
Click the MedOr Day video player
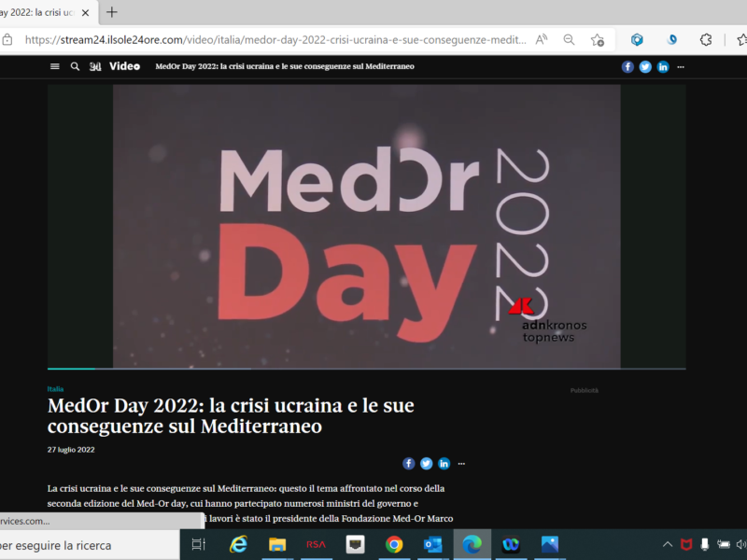pyautogui.click(x=366, y=226)
